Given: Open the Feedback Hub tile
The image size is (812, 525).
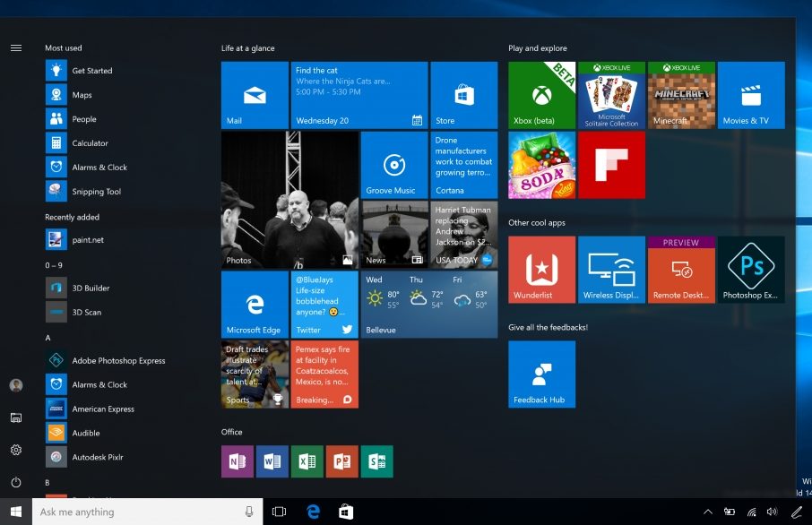Looking at the screenshot, I should (542, 374).
